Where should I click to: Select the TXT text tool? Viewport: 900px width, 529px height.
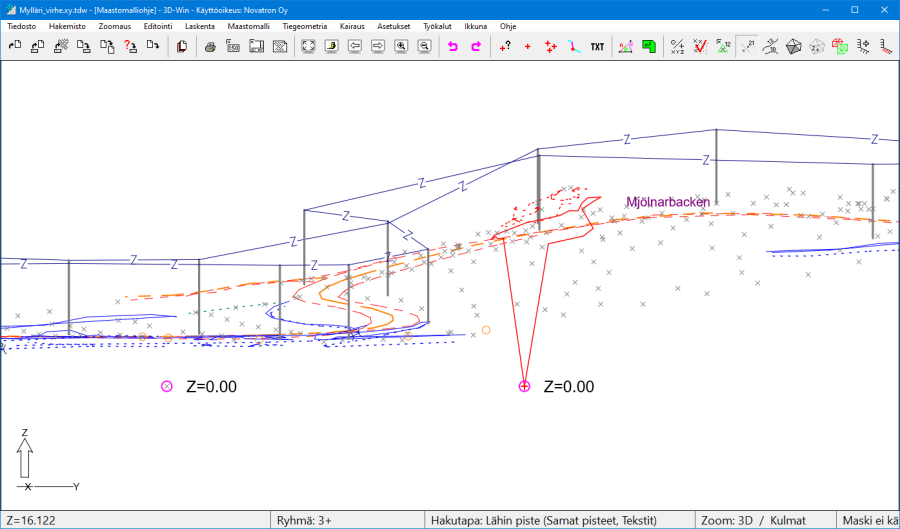click(597, 46)
